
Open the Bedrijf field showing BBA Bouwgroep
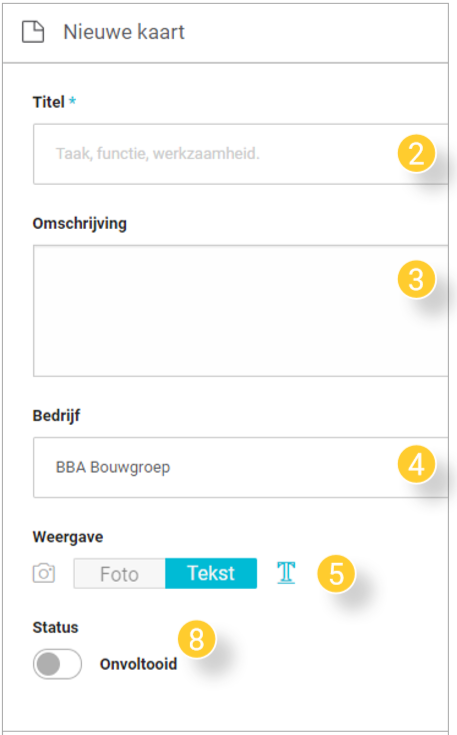[240, 467]
